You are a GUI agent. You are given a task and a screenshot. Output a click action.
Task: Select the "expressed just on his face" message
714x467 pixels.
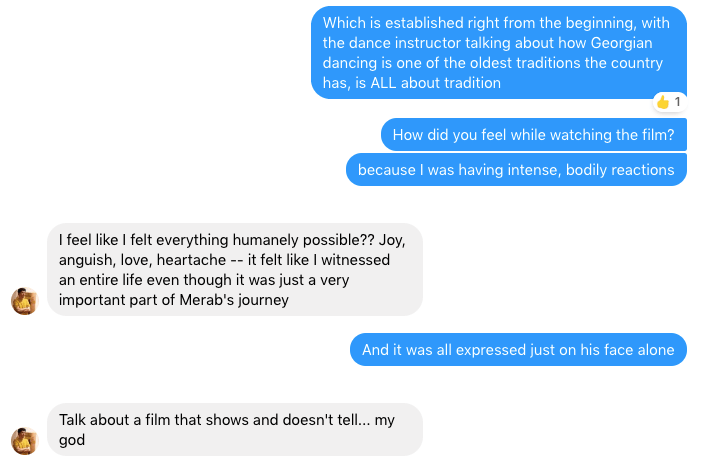click(518, 350)
